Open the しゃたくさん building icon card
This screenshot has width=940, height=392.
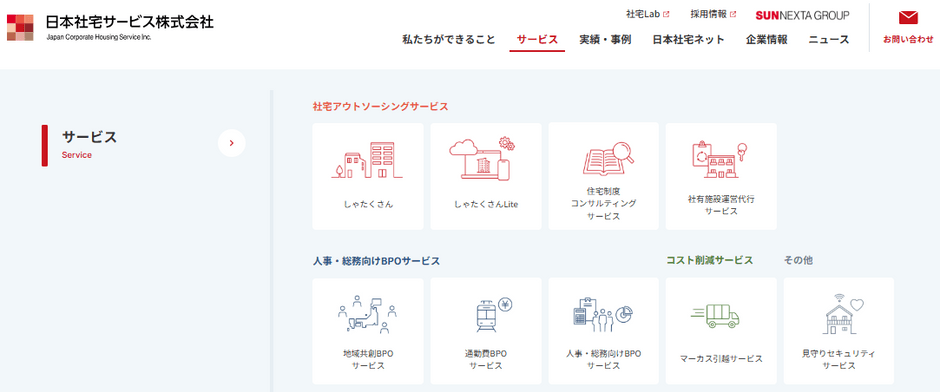(367, 160)
